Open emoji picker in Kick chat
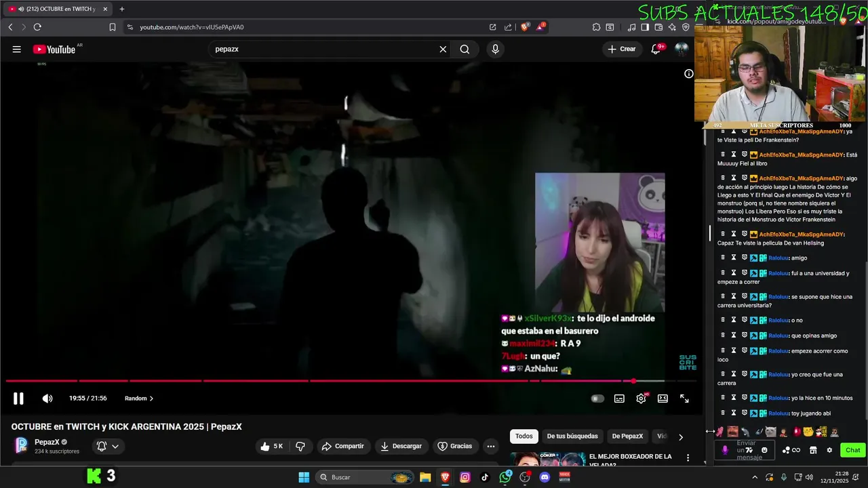868x488 pixels. [764, 450]
